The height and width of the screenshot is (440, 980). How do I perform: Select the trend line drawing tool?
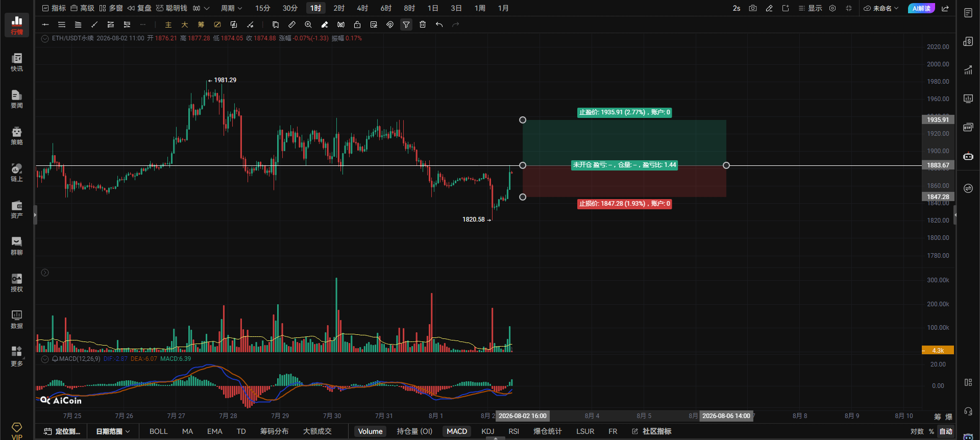pos(94,25)
